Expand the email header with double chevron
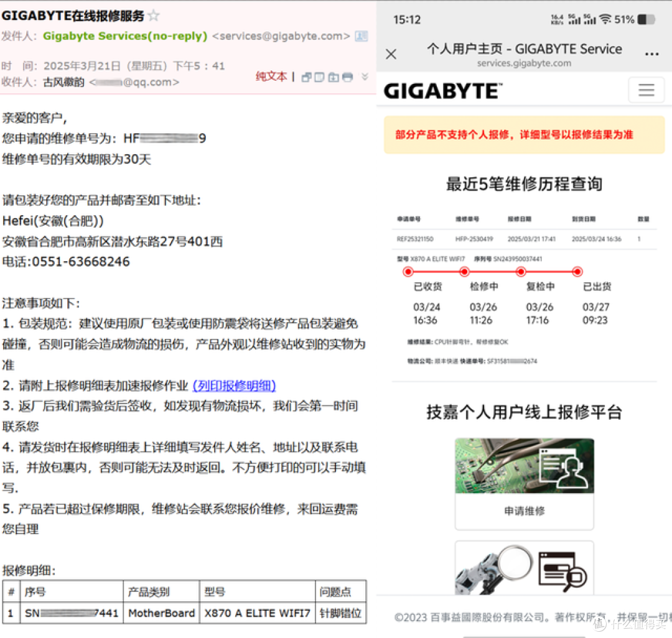The image size is (672, 638). [x=365, y=76]
